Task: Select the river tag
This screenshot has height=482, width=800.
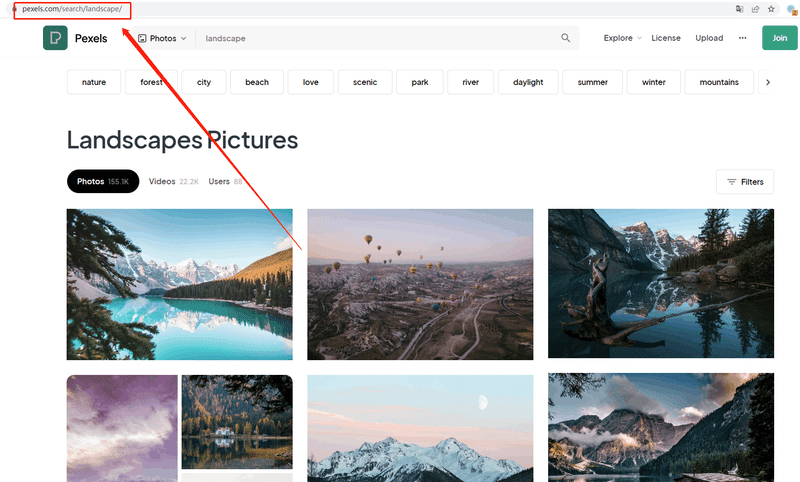Action: [470, 82]
